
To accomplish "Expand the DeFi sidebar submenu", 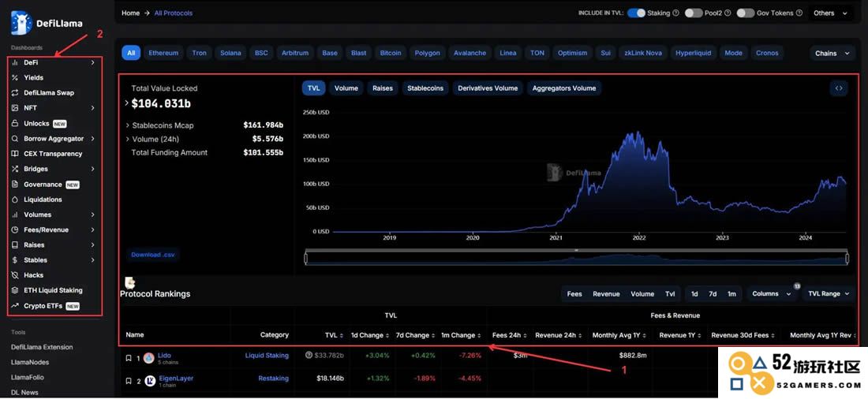I will click(92, 63).
